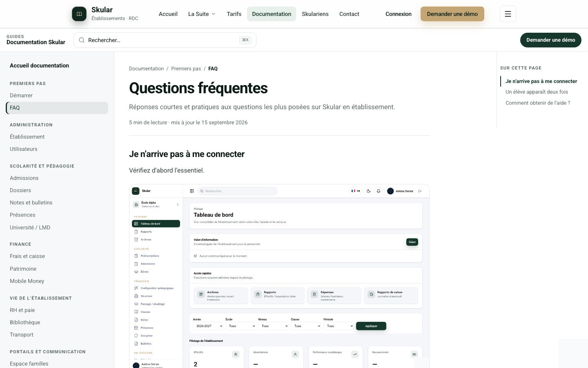The image size is (588, 368).
Task: Click tan Demander une démo button in header
Action: [452, 14]
